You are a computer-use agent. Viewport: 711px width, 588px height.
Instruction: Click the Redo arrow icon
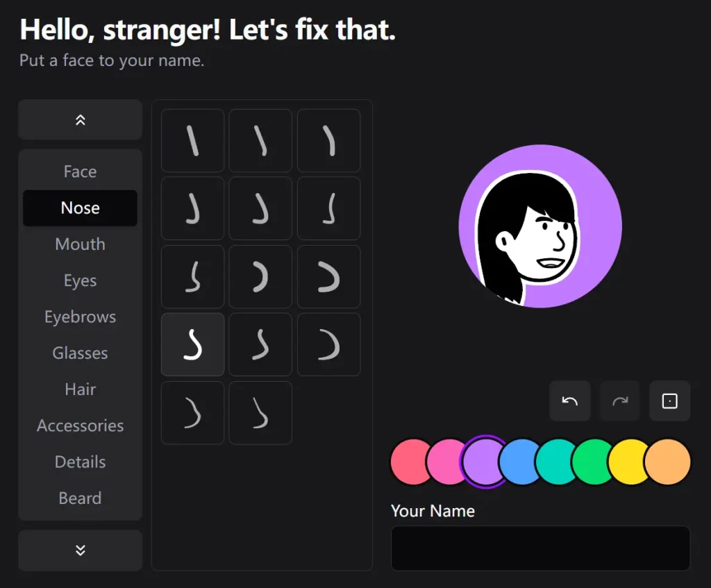click(x=619, y=401)
